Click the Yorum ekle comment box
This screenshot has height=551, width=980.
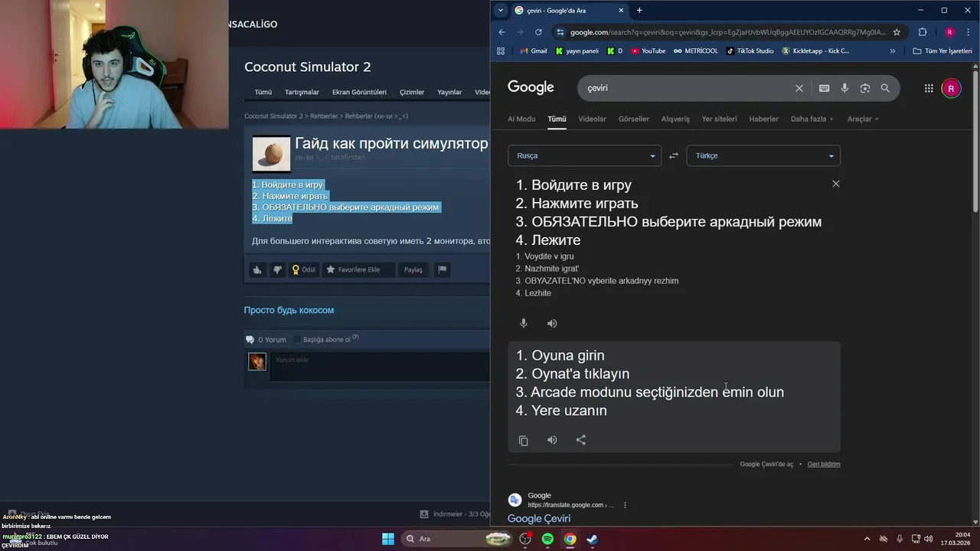381,366
